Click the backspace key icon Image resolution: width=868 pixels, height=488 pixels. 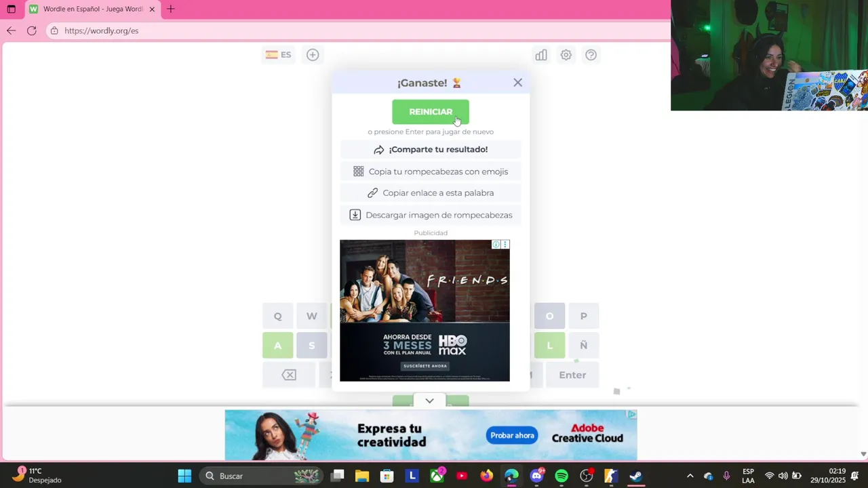click(x=289, y=375)
